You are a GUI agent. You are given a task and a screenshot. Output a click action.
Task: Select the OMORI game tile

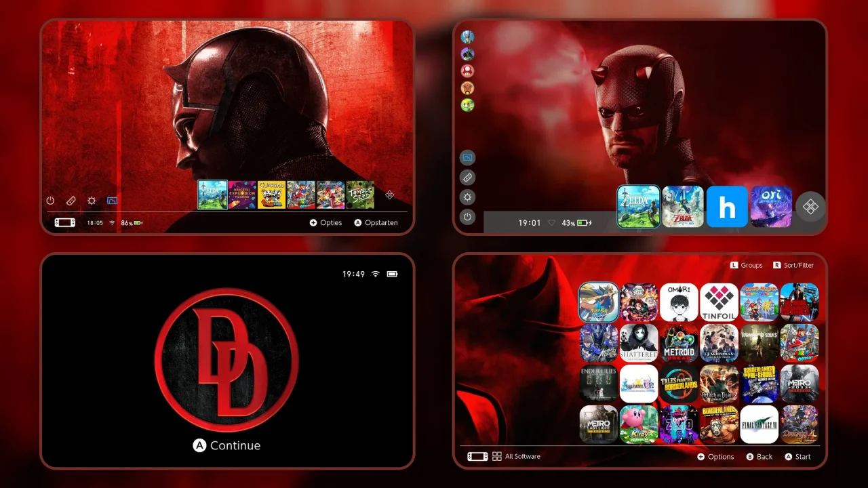(x=679, y=302)
